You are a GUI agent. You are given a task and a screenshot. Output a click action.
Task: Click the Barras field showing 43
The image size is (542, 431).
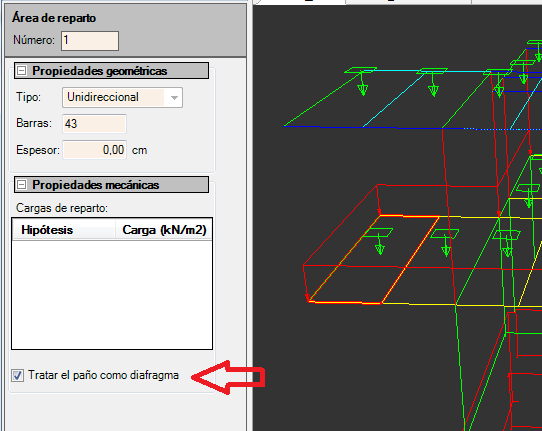pos(94,124)
